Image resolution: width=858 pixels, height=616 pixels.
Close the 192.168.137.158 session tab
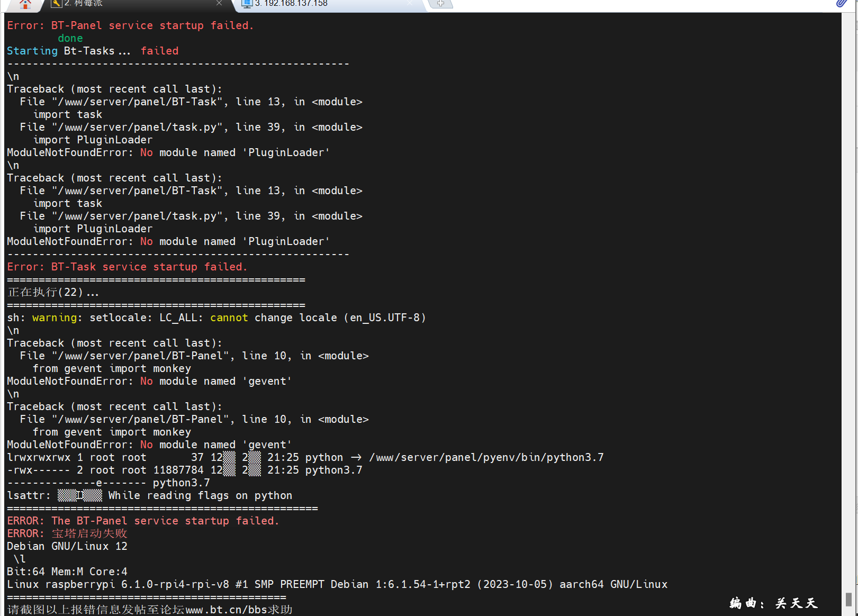410,3
